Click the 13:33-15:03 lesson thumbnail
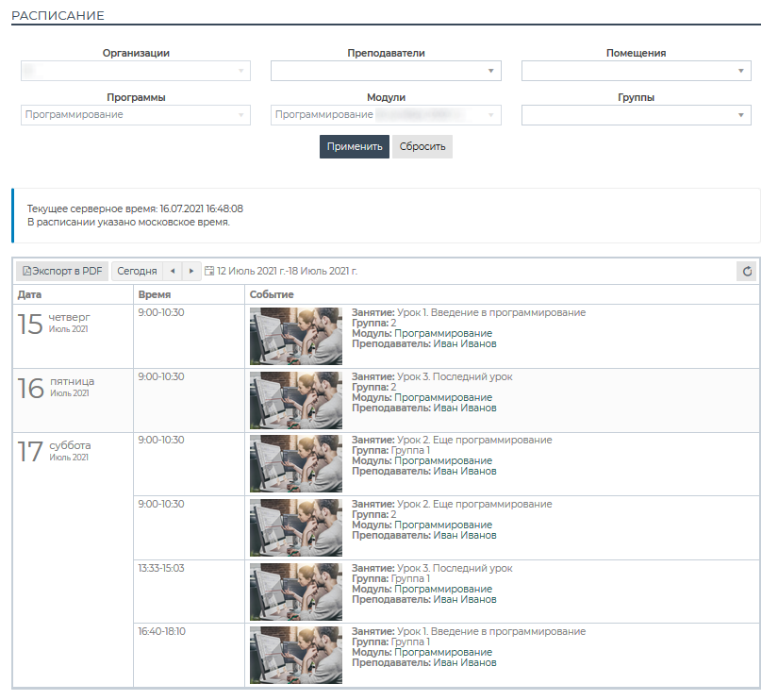The height and width of the screenshot is (700, 778). pyautogui.click(x=296, y=592)
